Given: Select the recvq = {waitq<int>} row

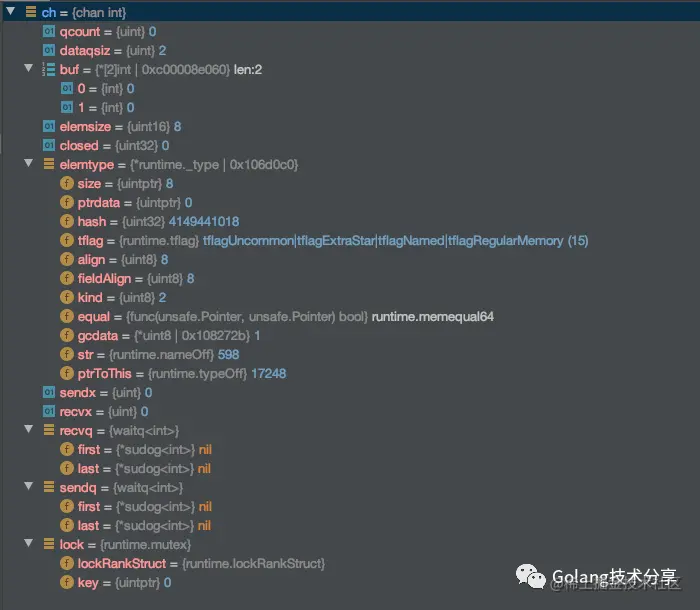Looking at the screenshot, I should (350, 430).
